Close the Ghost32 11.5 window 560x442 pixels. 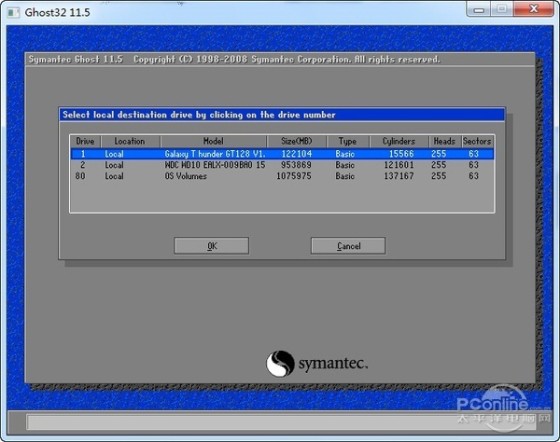[534, 9]
